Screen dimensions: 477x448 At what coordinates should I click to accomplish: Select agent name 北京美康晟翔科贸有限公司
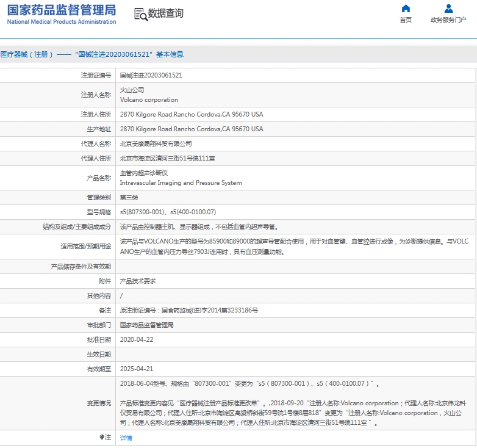pyautogui.click(x=156, y=143)
